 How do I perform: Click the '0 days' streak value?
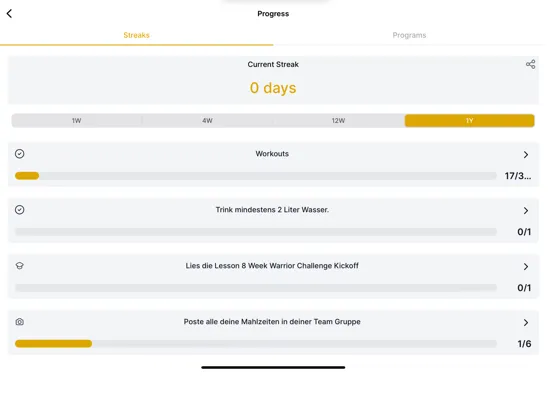tap(273, 88)
